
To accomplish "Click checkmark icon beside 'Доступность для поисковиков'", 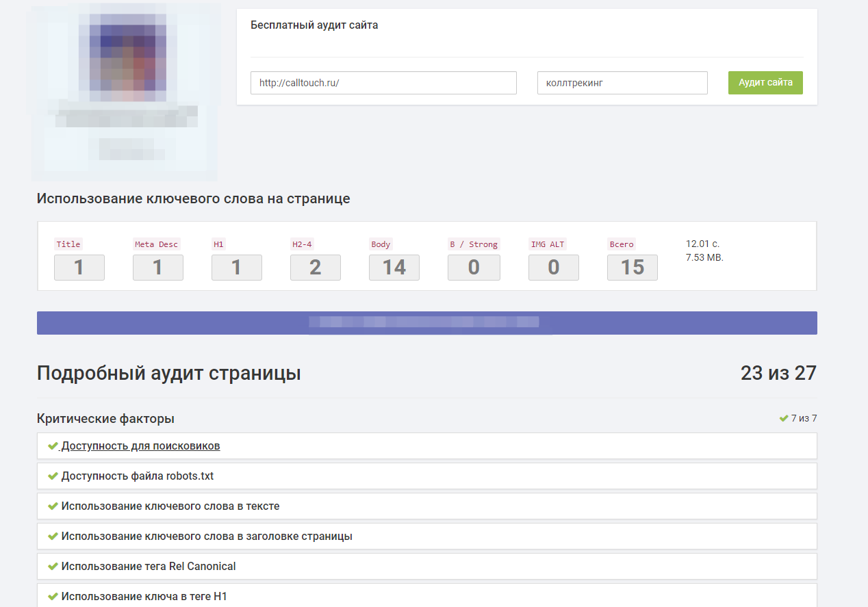I will (x=53, y=446).
